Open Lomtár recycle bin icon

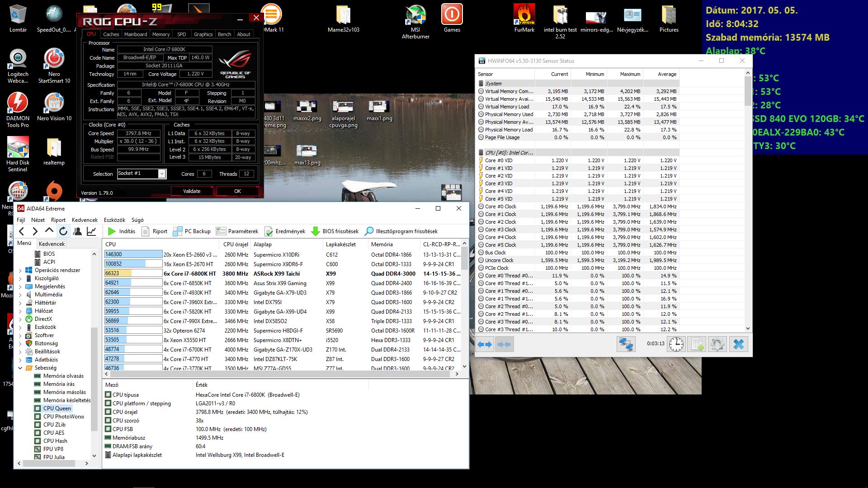coord(18,18)
